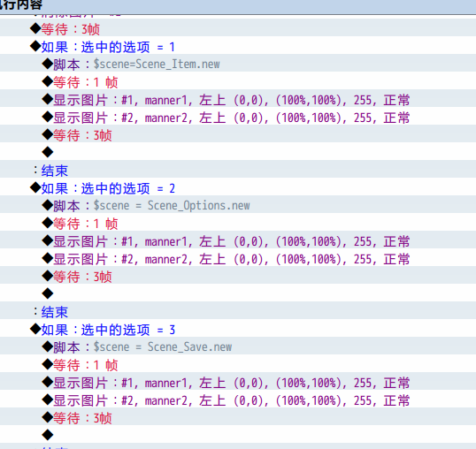Select the :结束 row closing the 选项 = 1 branch

[x=238, y=170]
